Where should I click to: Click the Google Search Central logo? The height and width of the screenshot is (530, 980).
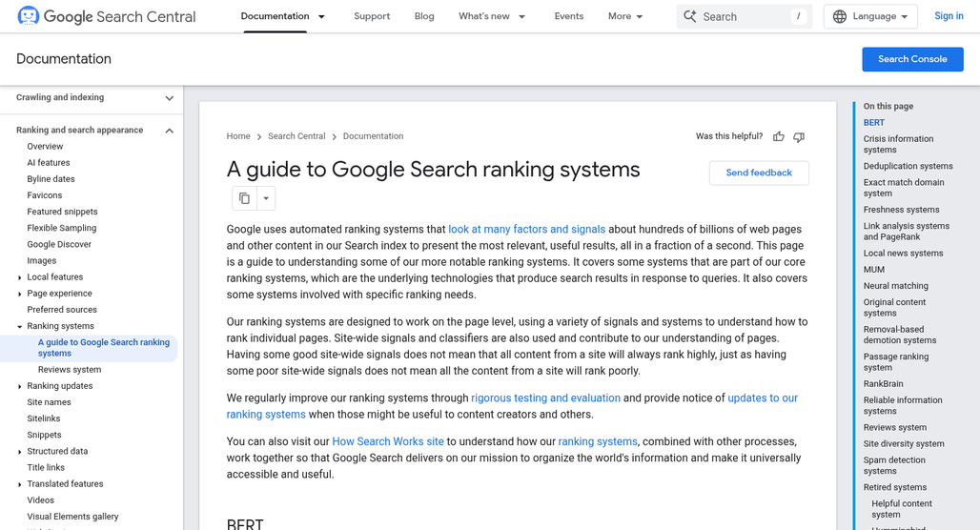(106, 16)
